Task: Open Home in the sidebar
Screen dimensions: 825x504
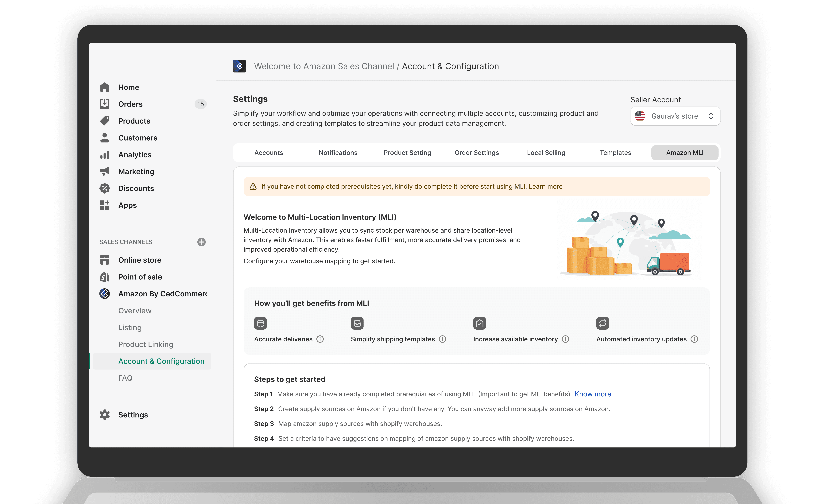Action: [129, 87]
